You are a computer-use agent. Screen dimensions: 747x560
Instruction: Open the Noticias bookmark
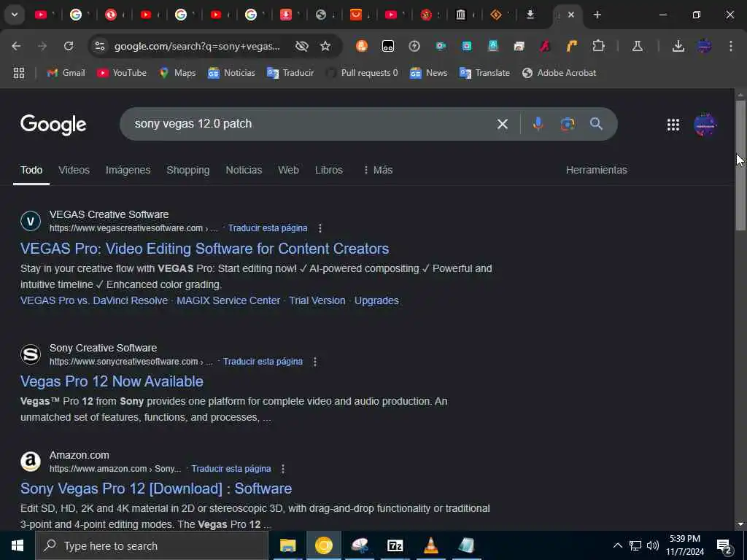point(231,73)
